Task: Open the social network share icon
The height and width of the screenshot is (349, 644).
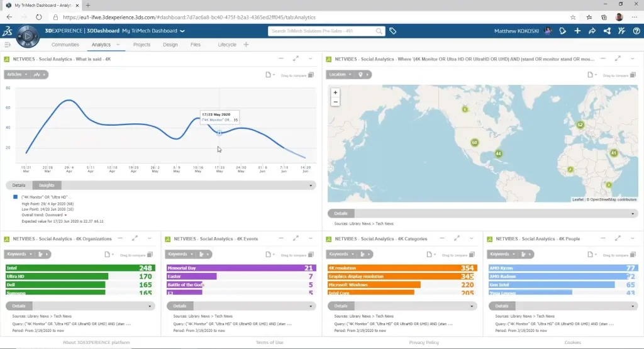Action: 607,31
